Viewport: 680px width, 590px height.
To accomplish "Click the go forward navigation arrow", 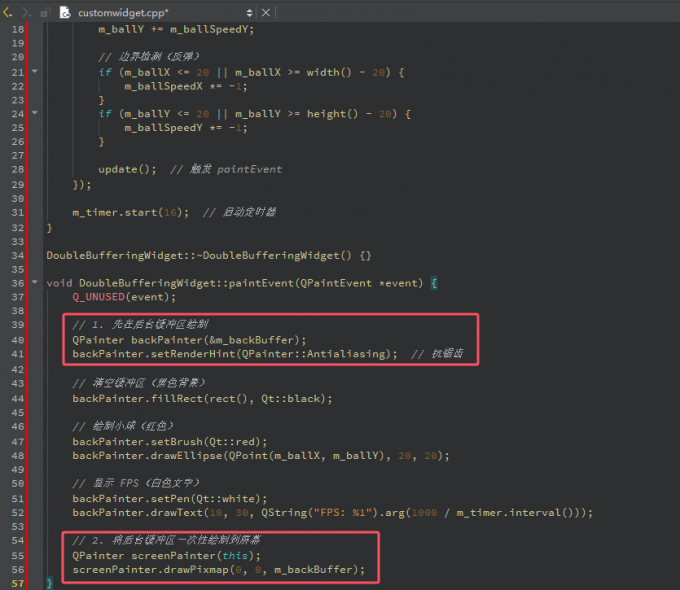I will [26, 13].
